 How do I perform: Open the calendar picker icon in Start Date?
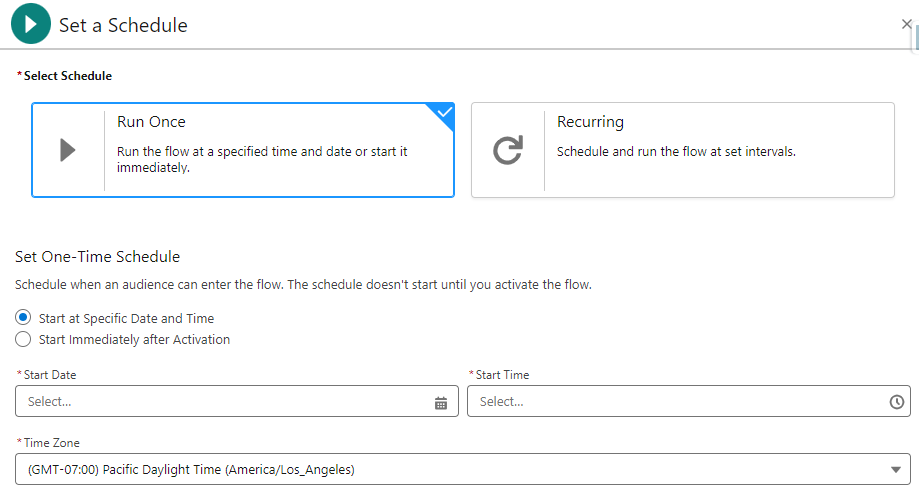click(x=441, y=402)
